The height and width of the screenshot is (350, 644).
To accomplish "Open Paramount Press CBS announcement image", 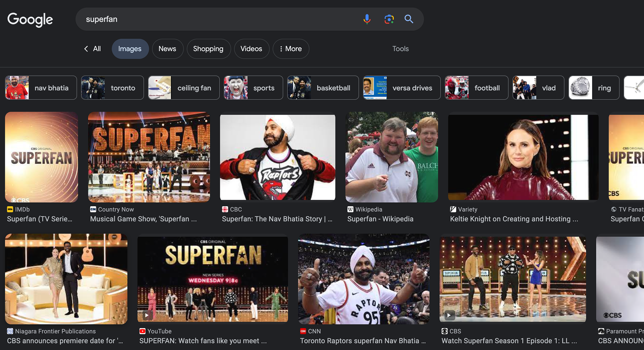I will (x=620, y=279).
